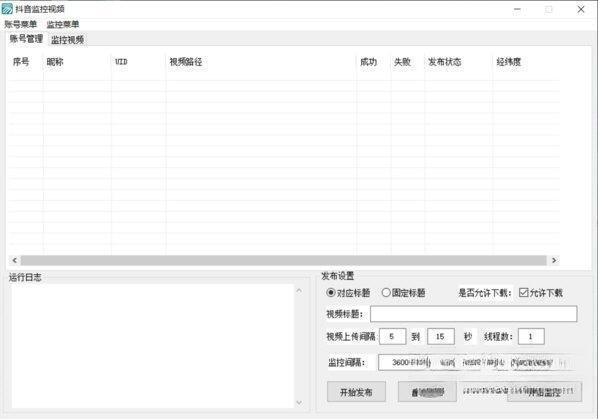Click the 监控间隔 field showing 3600
The height and width of the screenshot is (419, 598).
pos(404,362)
